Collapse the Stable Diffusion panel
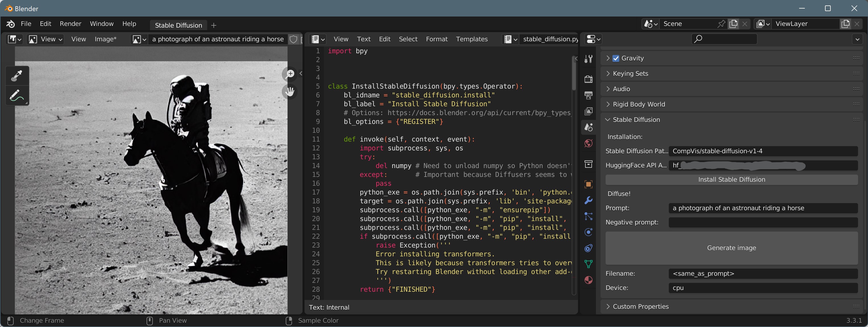The width and height of the screenshot is (868, 327). tap(636, 120)
